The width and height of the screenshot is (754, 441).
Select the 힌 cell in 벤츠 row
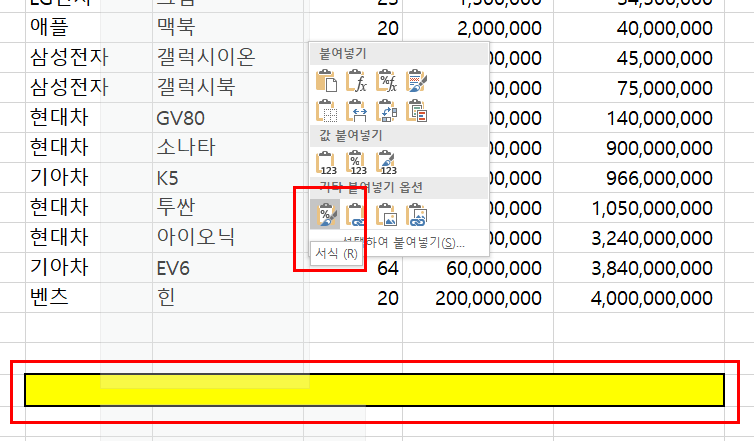228,297
